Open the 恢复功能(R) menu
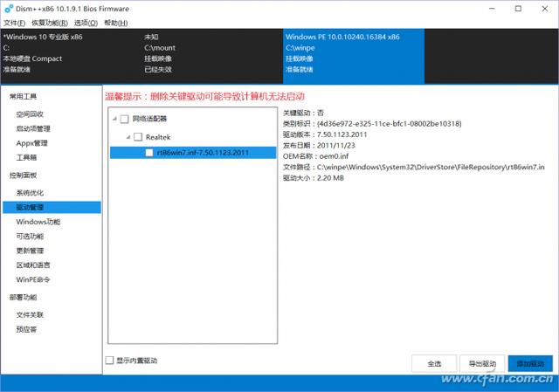 click(x=50, y=24)
